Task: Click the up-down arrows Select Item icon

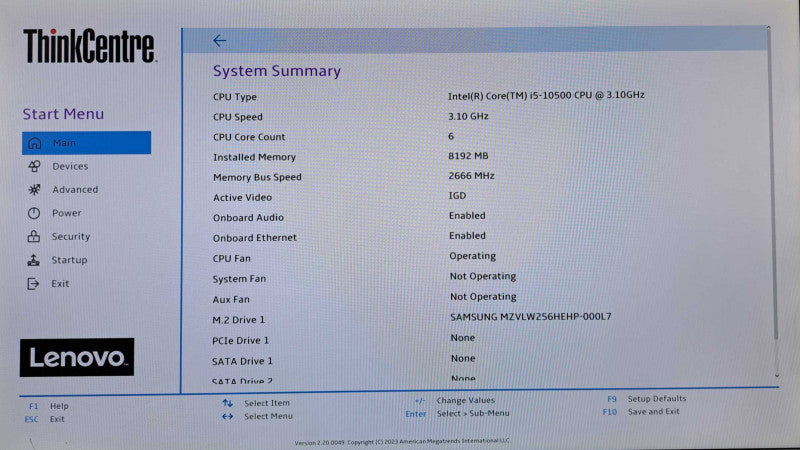Action: point(228,403)
